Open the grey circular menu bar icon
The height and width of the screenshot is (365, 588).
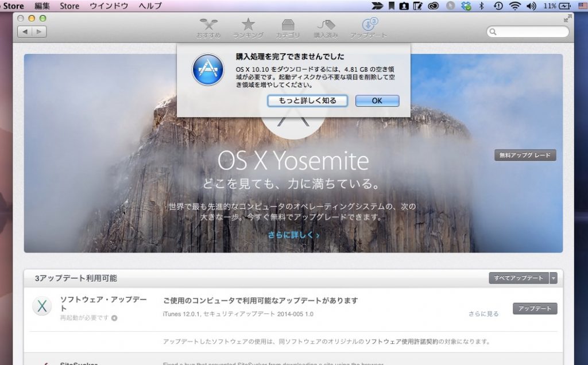point(450,6)
